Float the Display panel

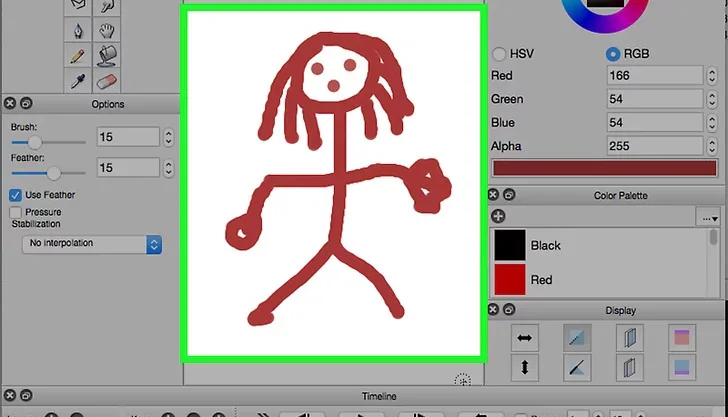tap(509, 309)
